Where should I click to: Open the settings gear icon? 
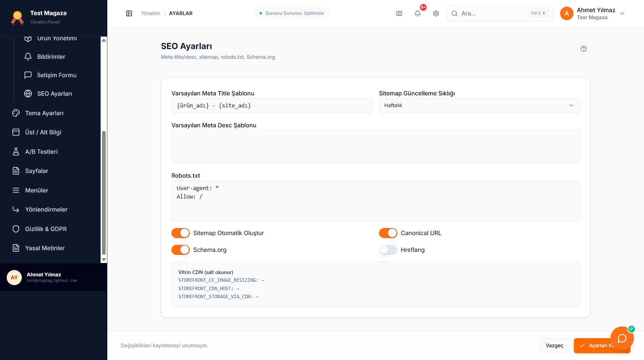[436, 13]
